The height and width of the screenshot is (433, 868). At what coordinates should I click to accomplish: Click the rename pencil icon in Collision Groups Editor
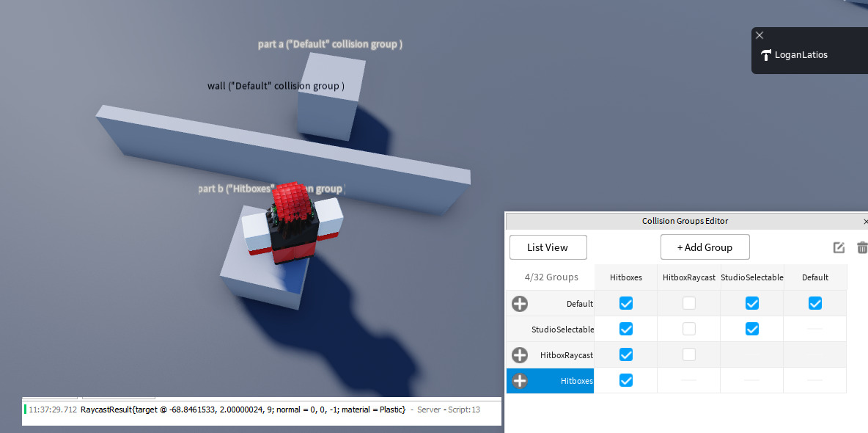click(839, 247)
